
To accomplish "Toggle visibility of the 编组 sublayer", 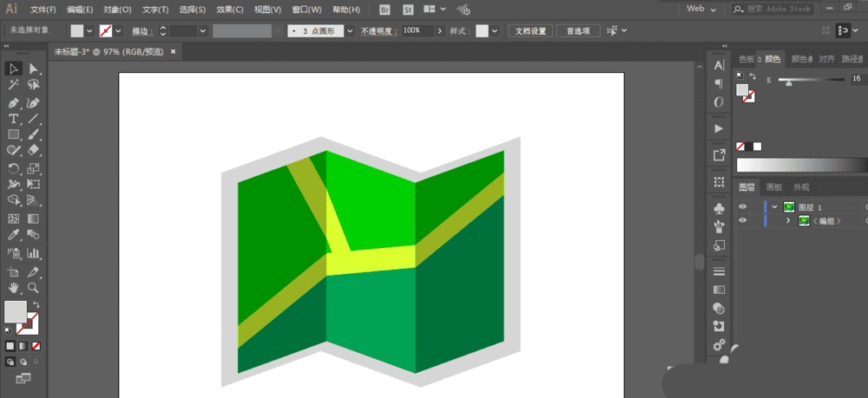I will tap(742, 221).
